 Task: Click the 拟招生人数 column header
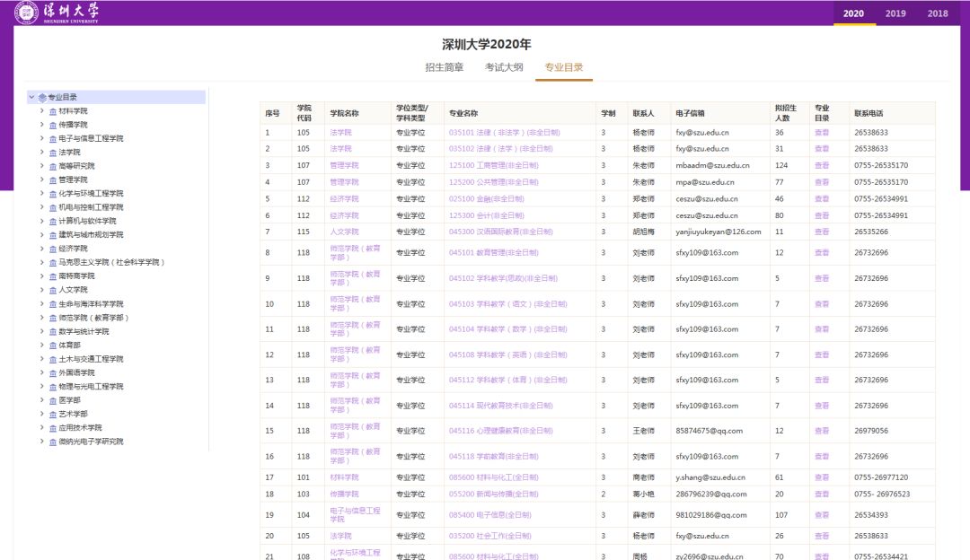point(785,113)
